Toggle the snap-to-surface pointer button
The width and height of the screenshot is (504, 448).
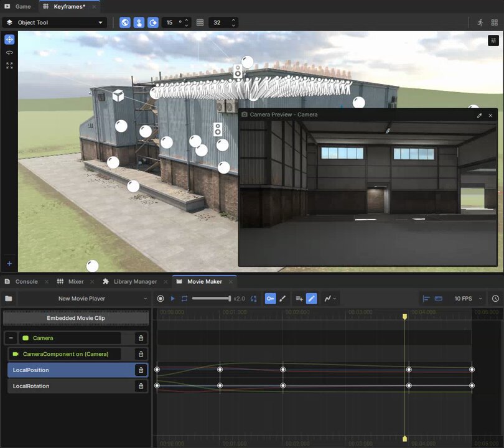[139, 22]
